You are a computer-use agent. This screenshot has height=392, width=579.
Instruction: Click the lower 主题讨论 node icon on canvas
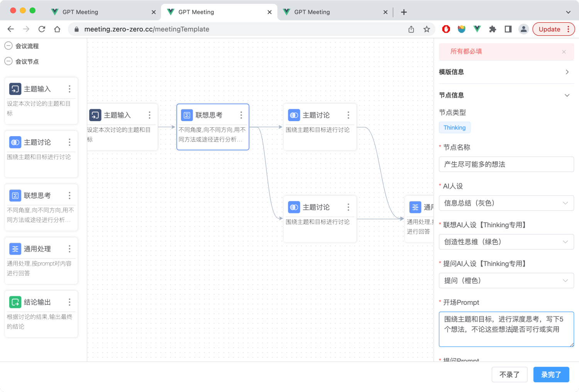(x=294, y=207)
